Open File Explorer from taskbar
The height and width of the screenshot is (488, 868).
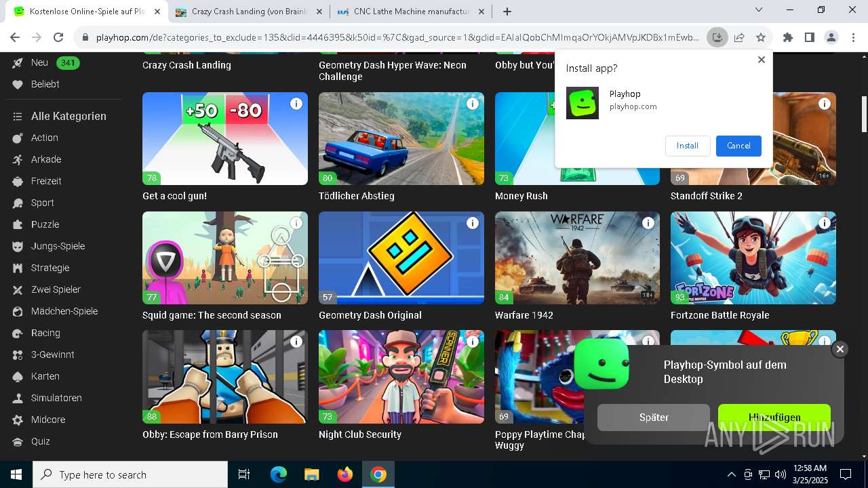click(x=312, y=474)
